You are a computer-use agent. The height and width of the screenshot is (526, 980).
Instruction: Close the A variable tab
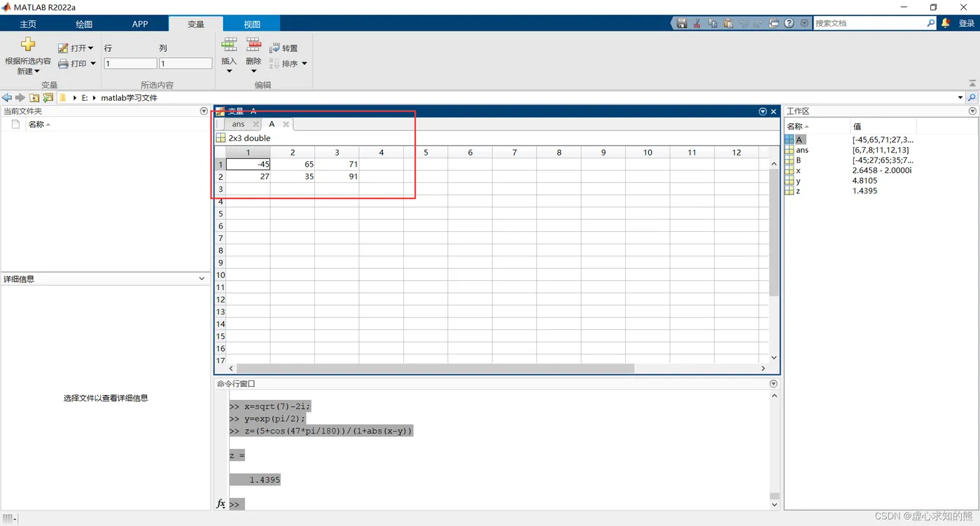point(286,124)
